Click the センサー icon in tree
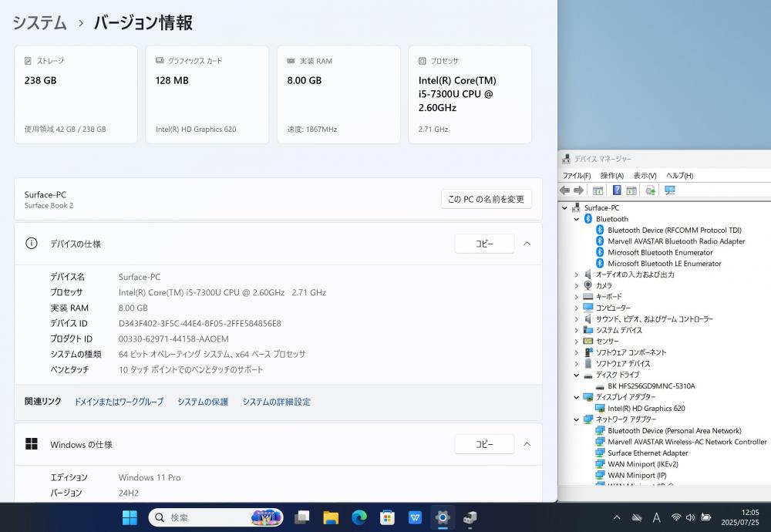The image size is (771, 532). [588, 341]
